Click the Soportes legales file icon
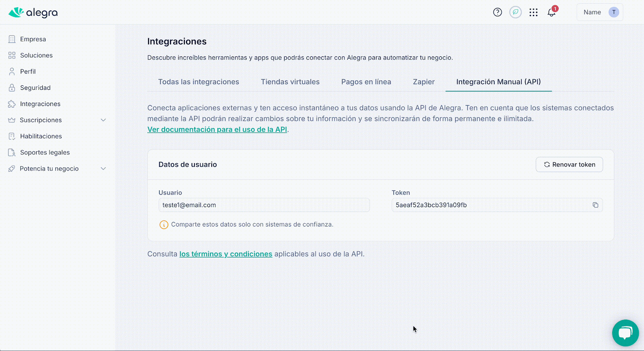Image resolution: width=644 pixels, height=351 pixels. pos(12,152)
